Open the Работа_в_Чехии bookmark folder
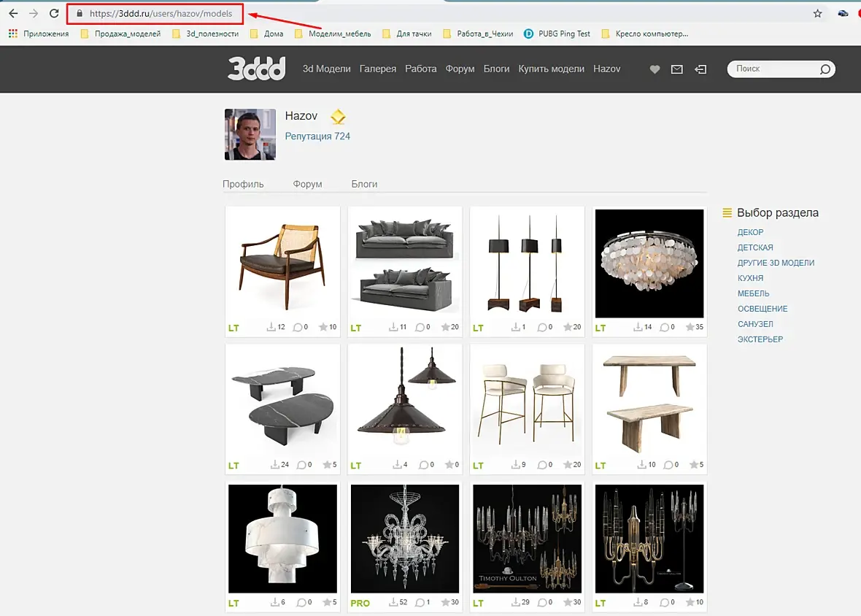 click(x=478, y=34)
